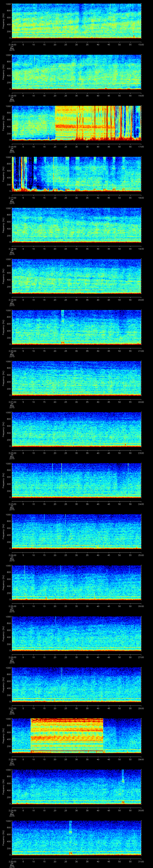Select the spectrogram panel starting at 2:15:00
The width and height of the screenshot is (153, 868).
[77, 72]
